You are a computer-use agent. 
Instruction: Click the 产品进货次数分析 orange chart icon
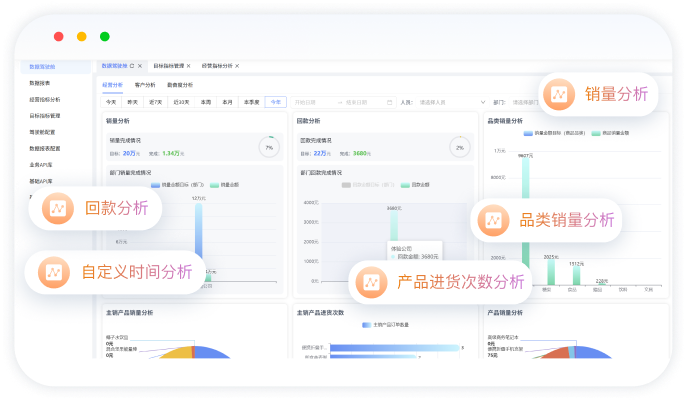371,282
